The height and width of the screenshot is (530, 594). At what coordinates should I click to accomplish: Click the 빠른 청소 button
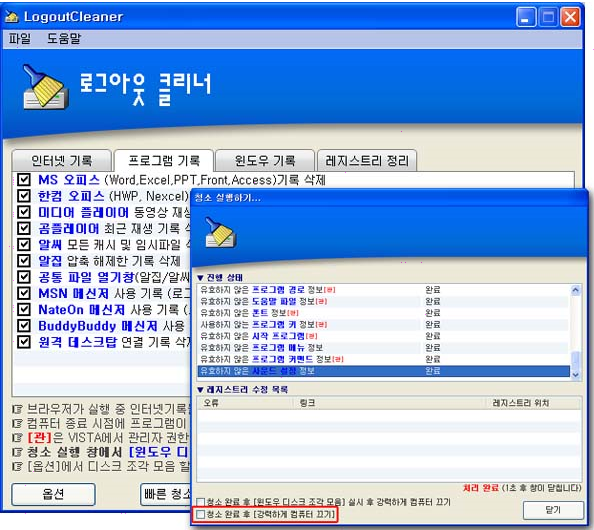coord(166,494)
